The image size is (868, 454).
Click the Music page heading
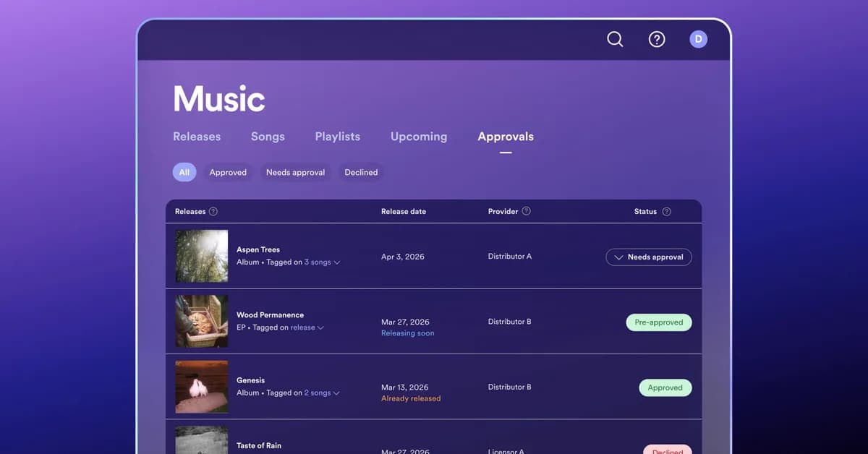coord(219,98)
